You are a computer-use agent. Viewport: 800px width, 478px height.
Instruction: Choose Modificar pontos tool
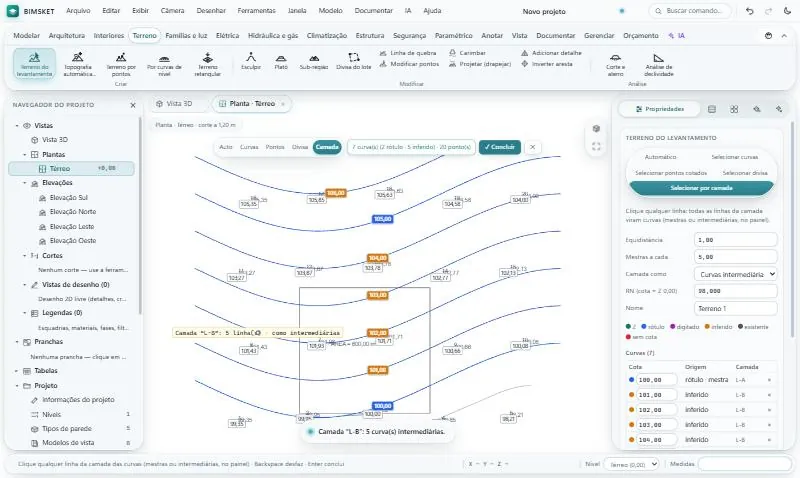click(x=409, y=64)
